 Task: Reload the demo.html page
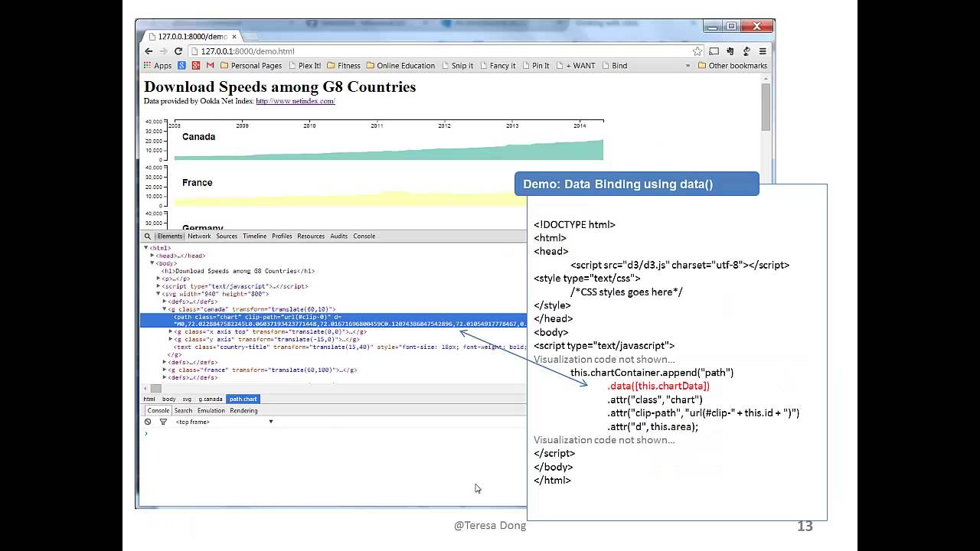click(178, 51)
